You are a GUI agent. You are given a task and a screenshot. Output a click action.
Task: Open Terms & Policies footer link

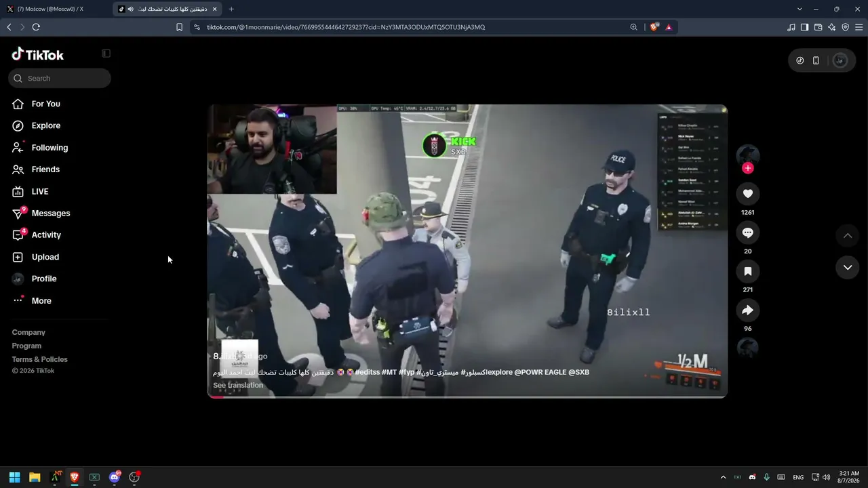pos(39,359)
